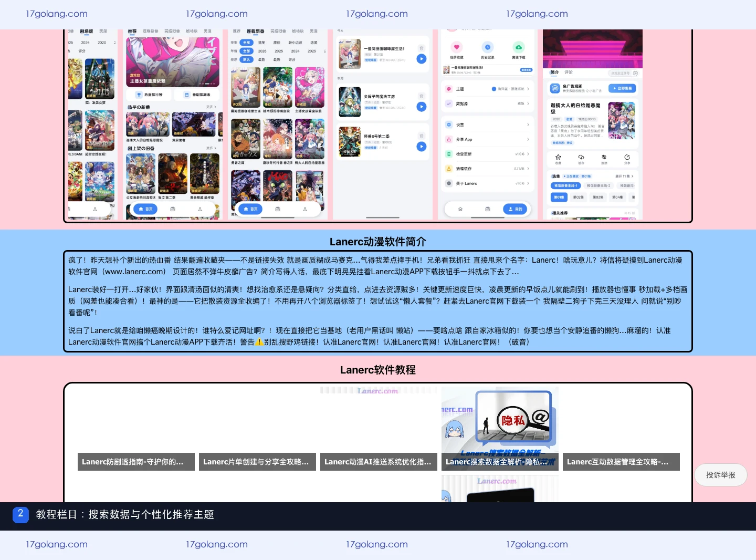
Task: Expand 更多 beside 刚上架の旧番
Action: point(211,148)
